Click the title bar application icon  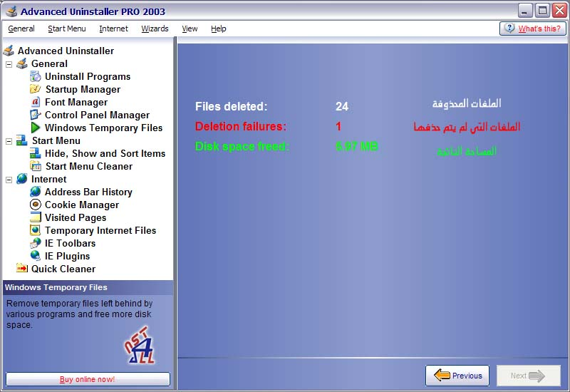11,11
